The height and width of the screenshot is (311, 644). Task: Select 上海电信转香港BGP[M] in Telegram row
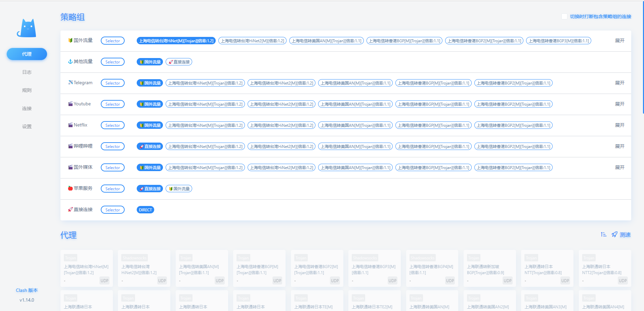433,83
